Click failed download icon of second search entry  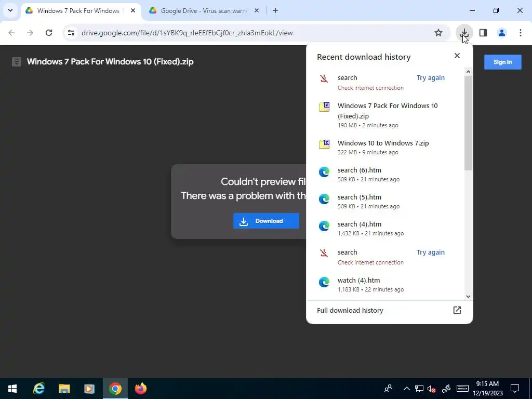coord(324,253)
